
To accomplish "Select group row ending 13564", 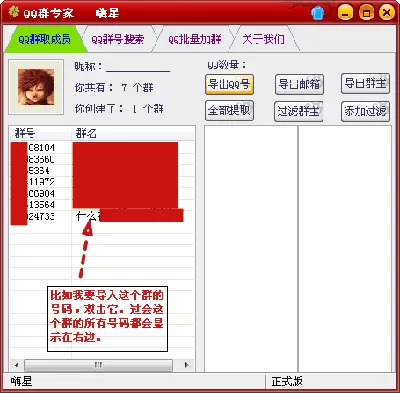I will point(102,205).
